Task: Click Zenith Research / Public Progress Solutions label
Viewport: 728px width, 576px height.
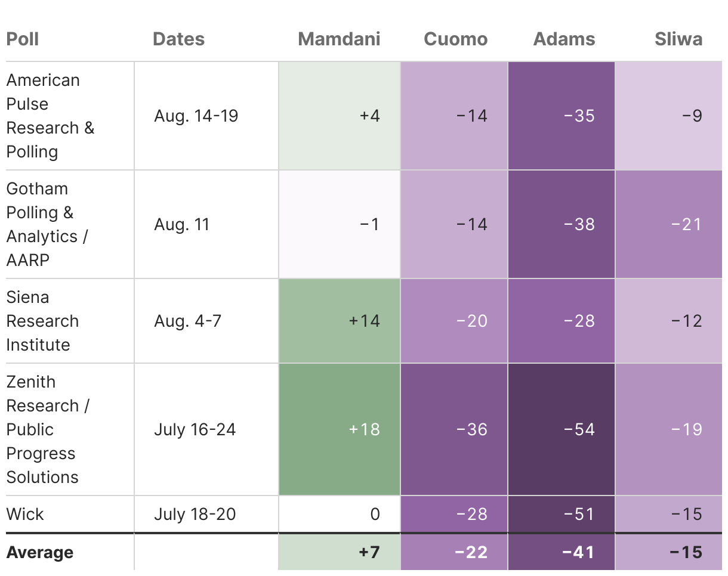Action: click(x=48, y=429)
